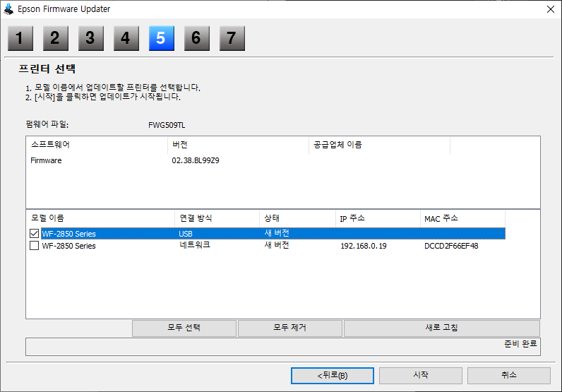
Task: Click the MAC 주소 column header
Action: [462, 218]
